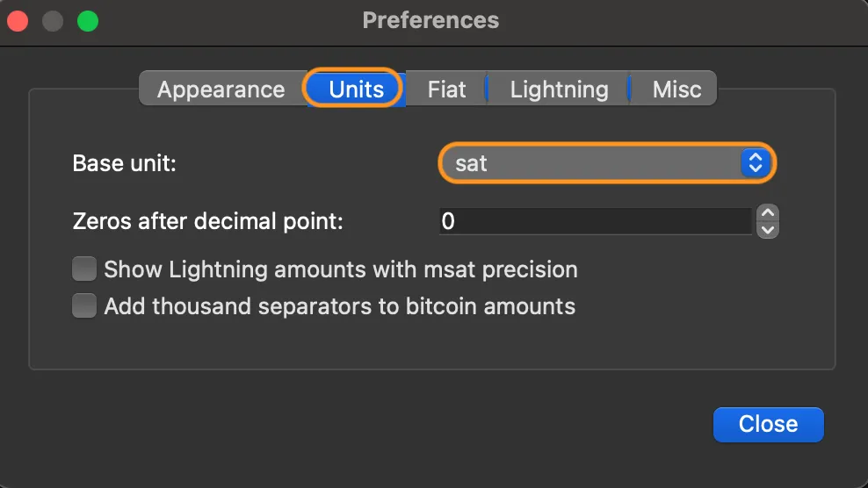The width and height of the screenshot is (868, 488).
Task: Switch to the Appearance tab
Action: (x=221, y=90)
